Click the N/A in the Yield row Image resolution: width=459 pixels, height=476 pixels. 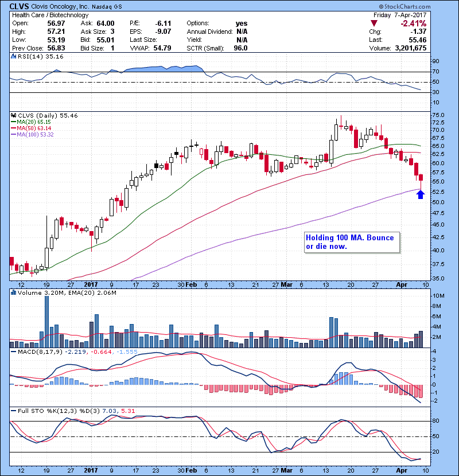pyautogui.click(x=242, y=40)
